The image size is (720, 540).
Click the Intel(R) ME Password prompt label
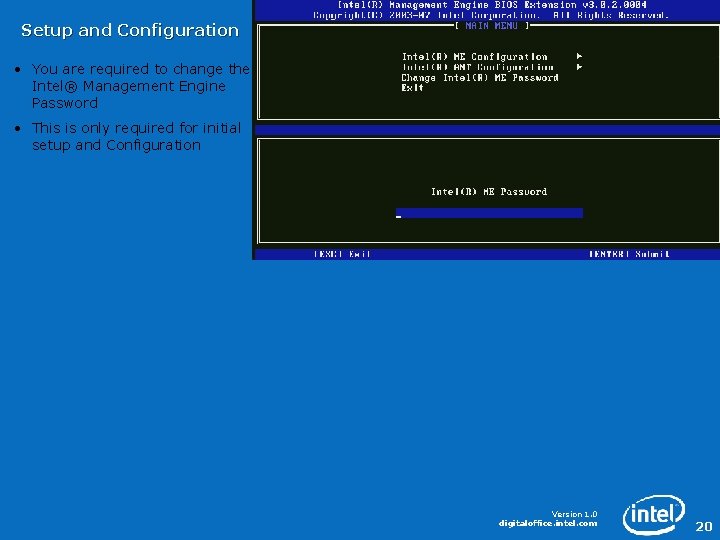489,191
